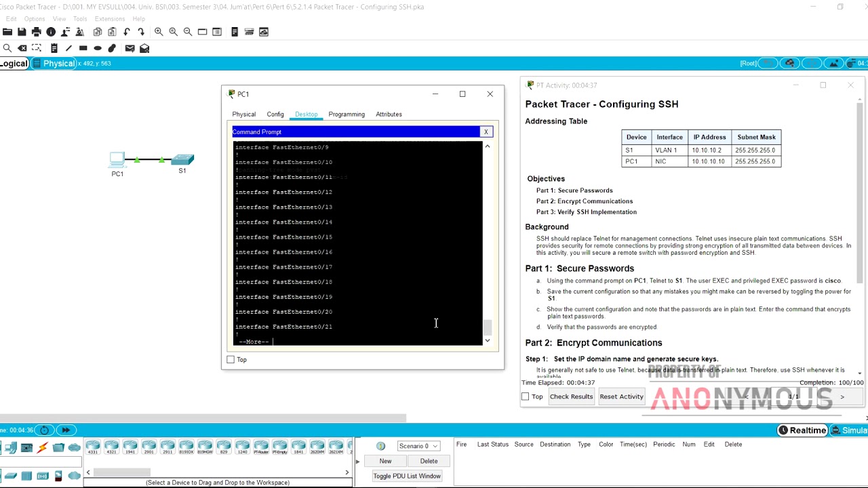Switch to Physical workspace view

pos(54,63)
